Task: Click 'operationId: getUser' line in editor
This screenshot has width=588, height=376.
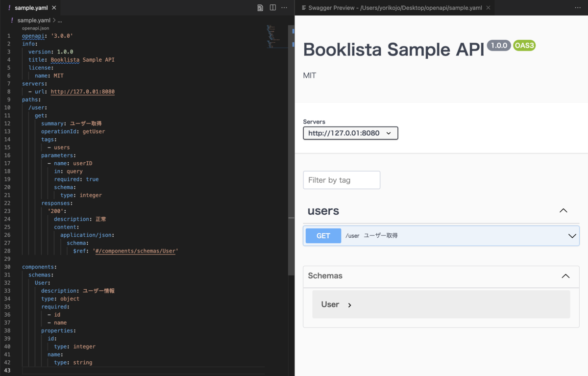Action: click(73, 131)
